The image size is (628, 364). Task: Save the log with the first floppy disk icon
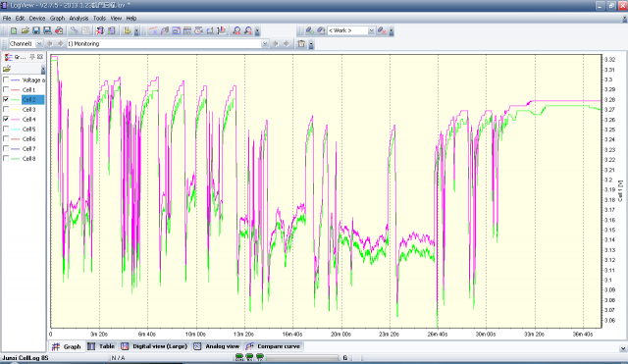point(36,30)
